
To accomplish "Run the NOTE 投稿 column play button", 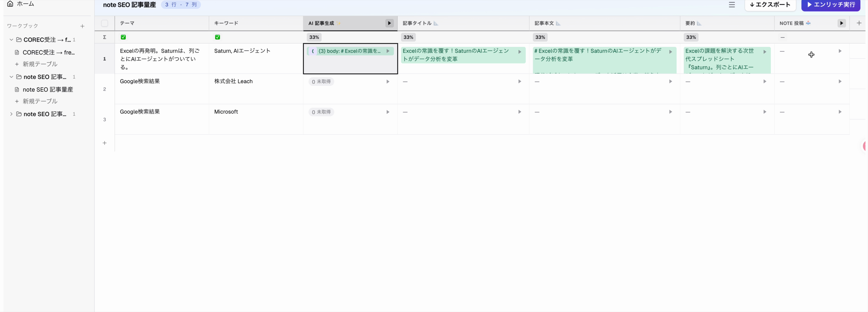I will [841, 23].
